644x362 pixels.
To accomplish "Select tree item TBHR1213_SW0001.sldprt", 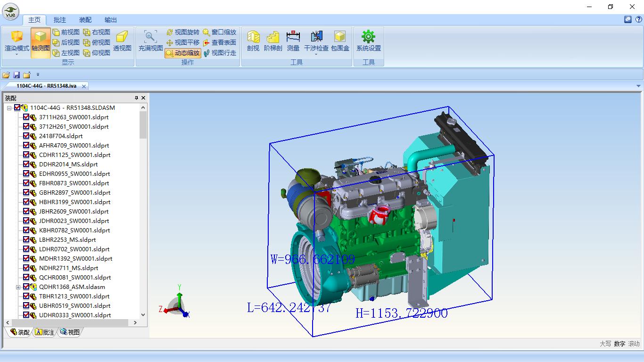I will (74, 296).
